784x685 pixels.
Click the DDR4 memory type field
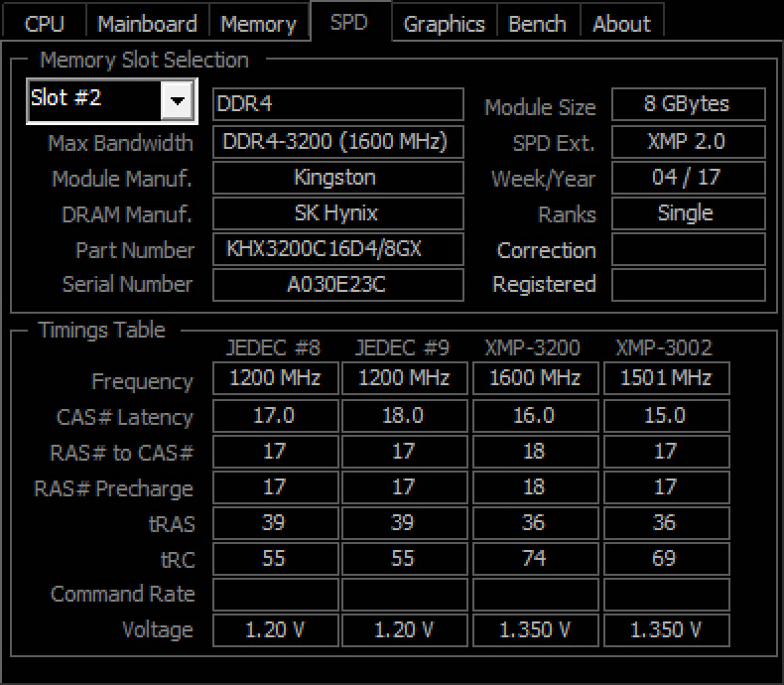[338, 104]
